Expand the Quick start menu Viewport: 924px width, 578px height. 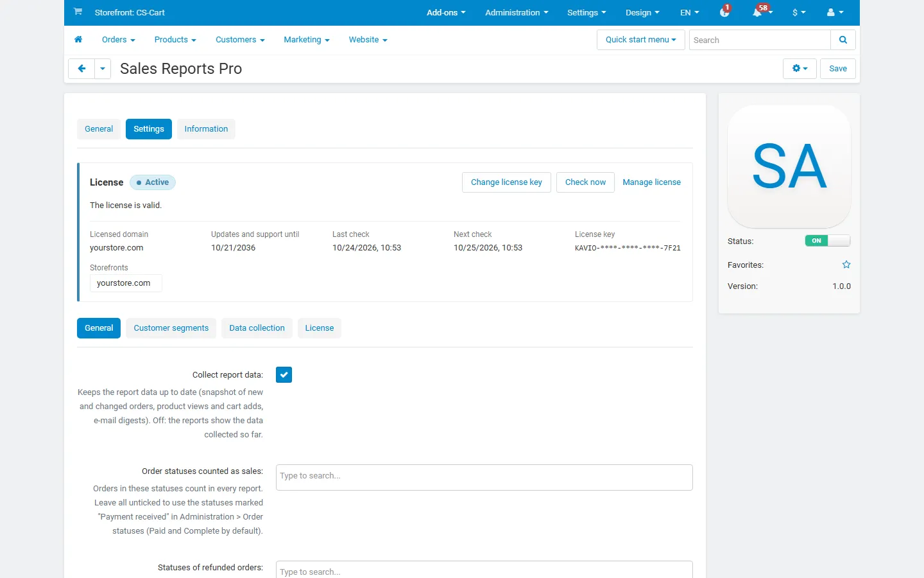(x=641, y=40)
